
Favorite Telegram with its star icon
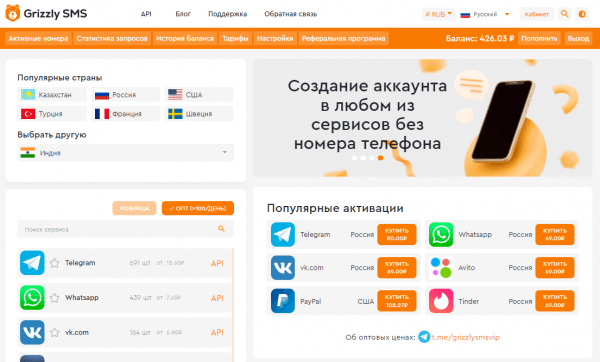click(x=55, y=263)
